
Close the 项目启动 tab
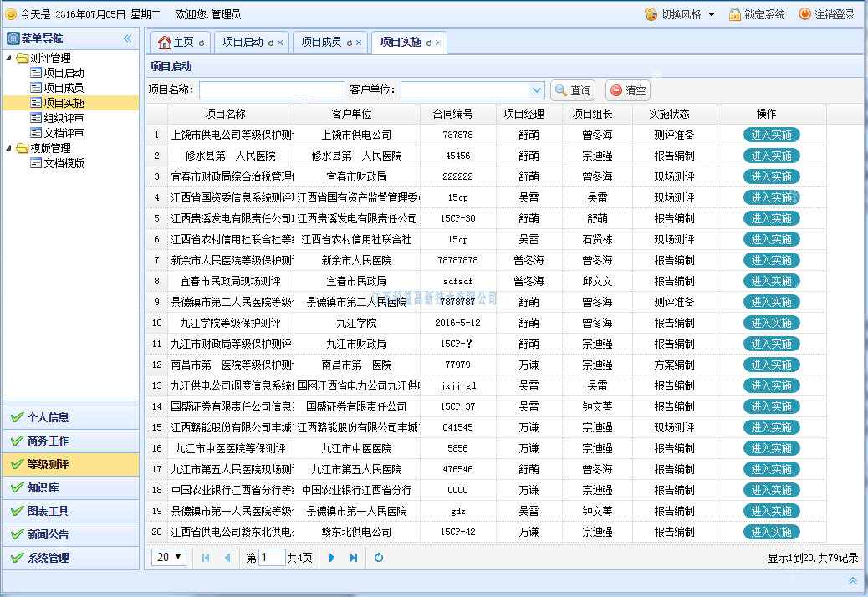click(280, 43)
